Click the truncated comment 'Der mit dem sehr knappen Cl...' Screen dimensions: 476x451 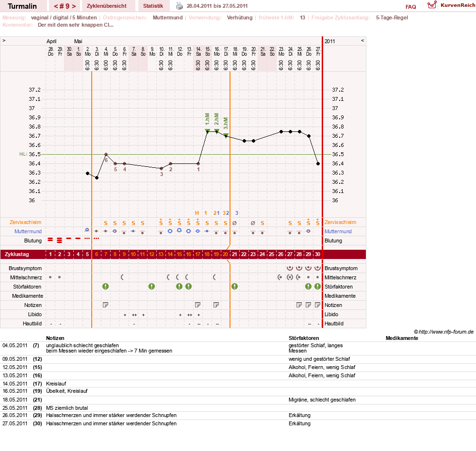76,25
